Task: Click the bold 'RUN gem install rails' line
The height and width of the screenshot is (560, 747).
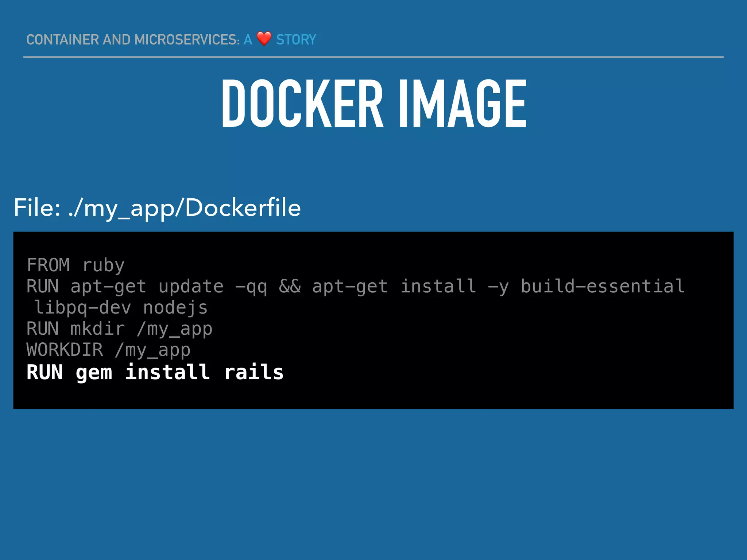Action: [x=155, y=373]
